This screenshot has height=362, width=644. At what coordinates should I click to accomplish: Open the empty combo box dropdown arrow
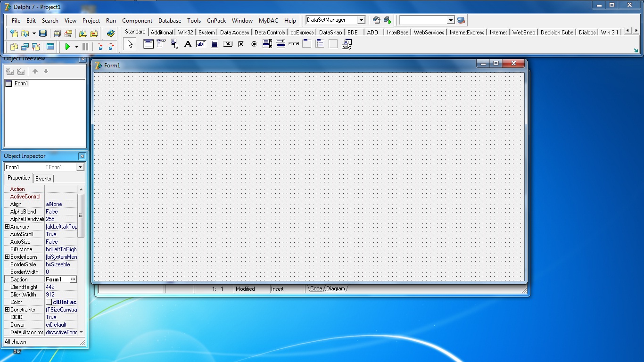451,20
